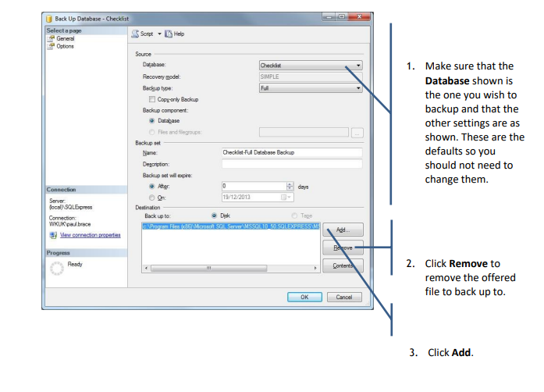This screenshot has height=392, width=544.
Task: Select the Database backup component radio
Action: point(151,121)
